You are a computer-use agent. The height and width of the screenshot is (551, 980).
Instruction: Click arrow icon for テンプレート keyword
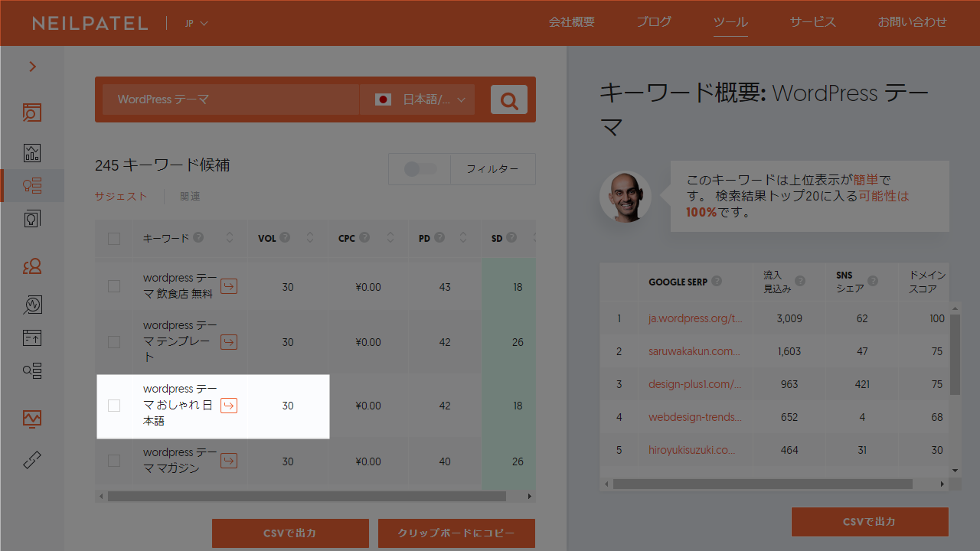point(229,342)
